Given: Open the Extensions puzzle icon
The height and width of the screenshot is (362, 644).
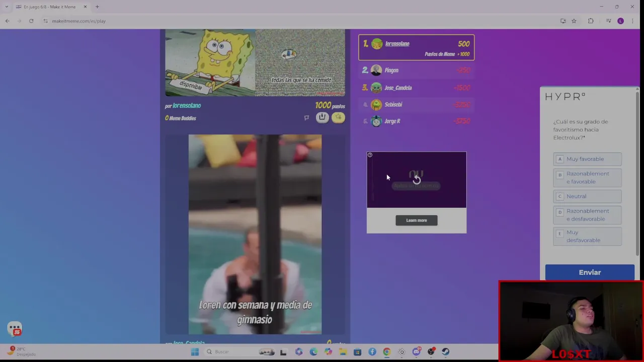Looking at the screenshot, I should 591,21.
